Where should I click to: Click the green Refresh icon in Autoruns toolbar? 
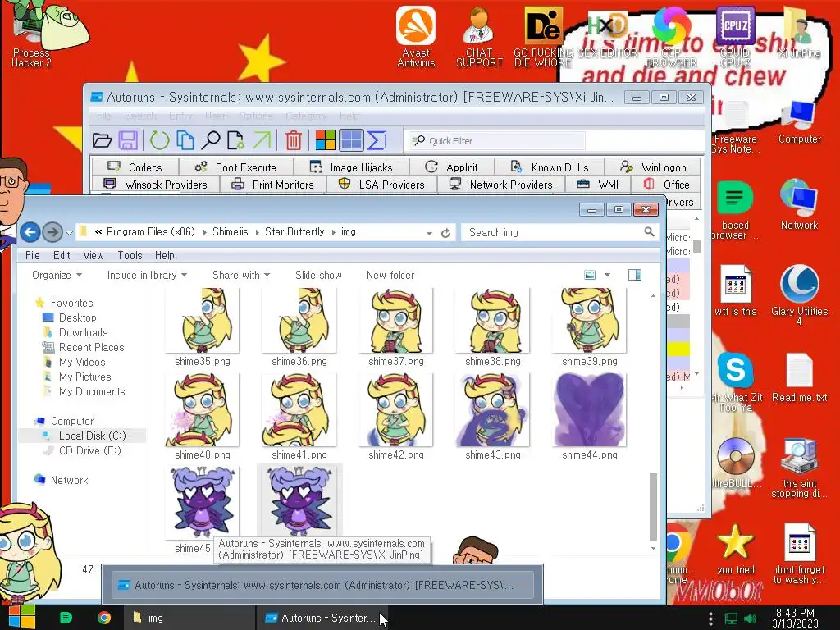pos(159,141)
